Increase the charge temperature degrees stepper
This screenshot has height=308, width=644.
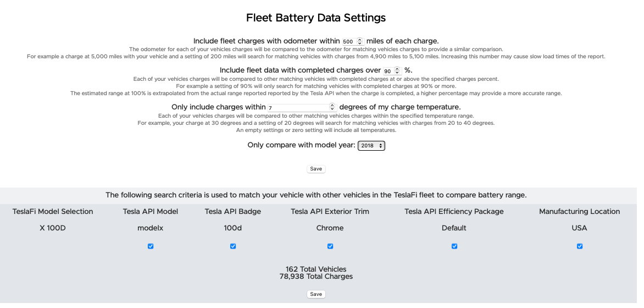click(332, 106)
